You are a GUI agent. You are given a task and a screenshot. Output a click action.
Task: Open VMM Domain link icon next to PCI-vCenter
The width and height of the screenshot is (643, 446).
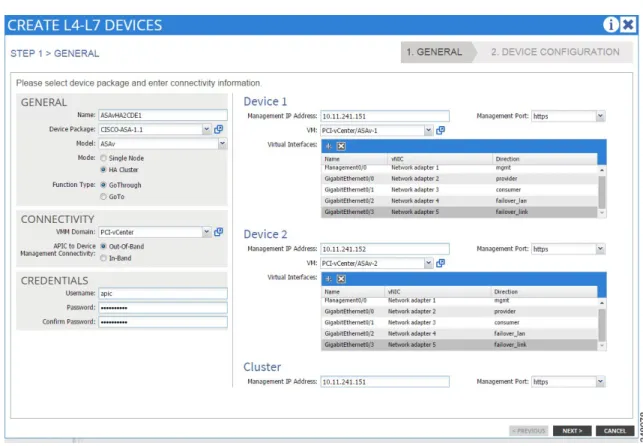219,232
